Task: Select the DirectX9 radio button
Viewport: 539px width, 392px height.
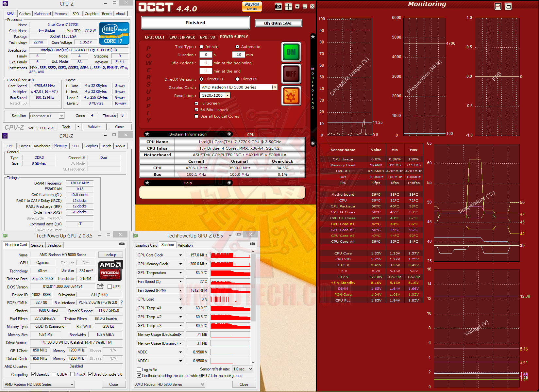Action: [237, 79]
